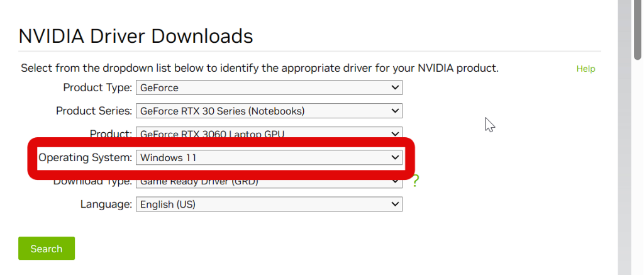
Task: Click the "Product Type:" field label
Action: 97,87
